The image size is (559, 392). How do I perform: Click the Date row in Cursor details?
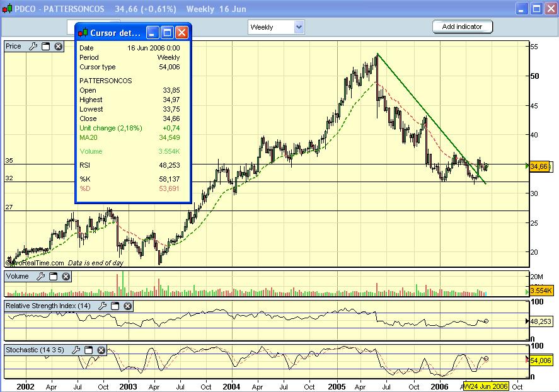click(130, 48)
